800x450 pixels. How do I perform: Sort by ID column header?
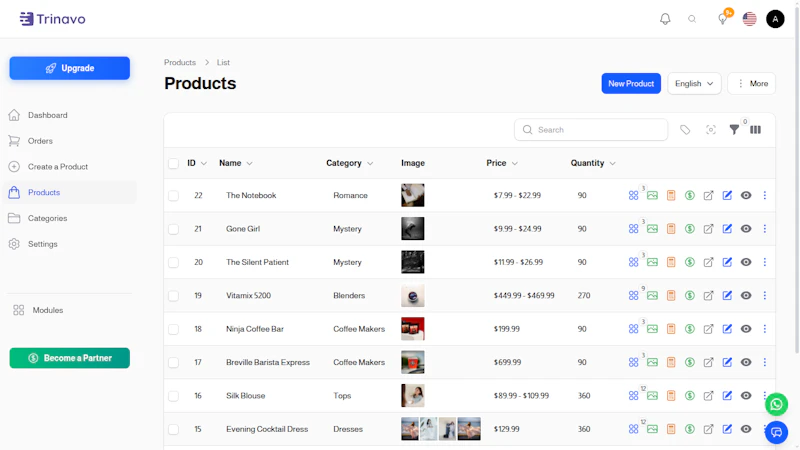coord(196,163)
